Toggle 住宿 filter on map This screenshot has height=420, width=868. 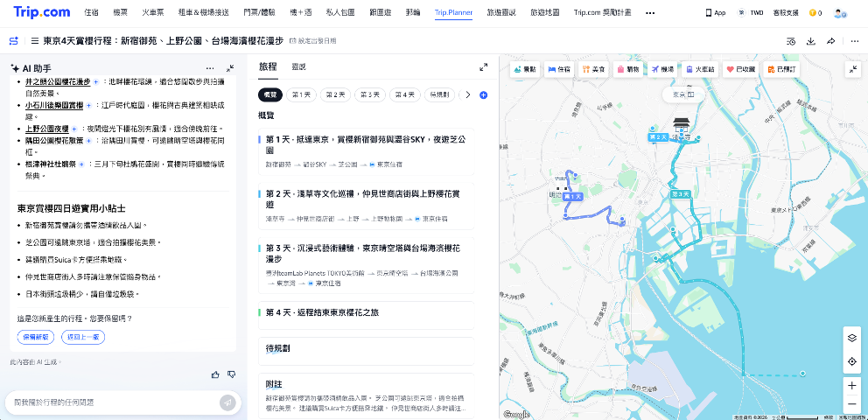point(558,69)
